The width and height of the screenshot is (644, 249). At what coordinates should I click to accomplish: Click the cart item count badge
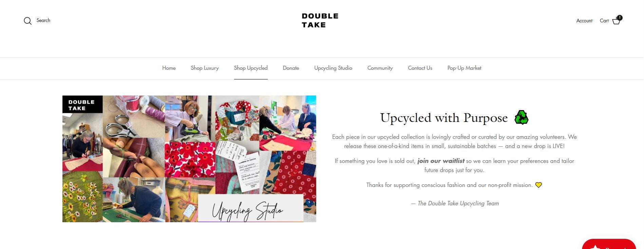coord(620,18)
